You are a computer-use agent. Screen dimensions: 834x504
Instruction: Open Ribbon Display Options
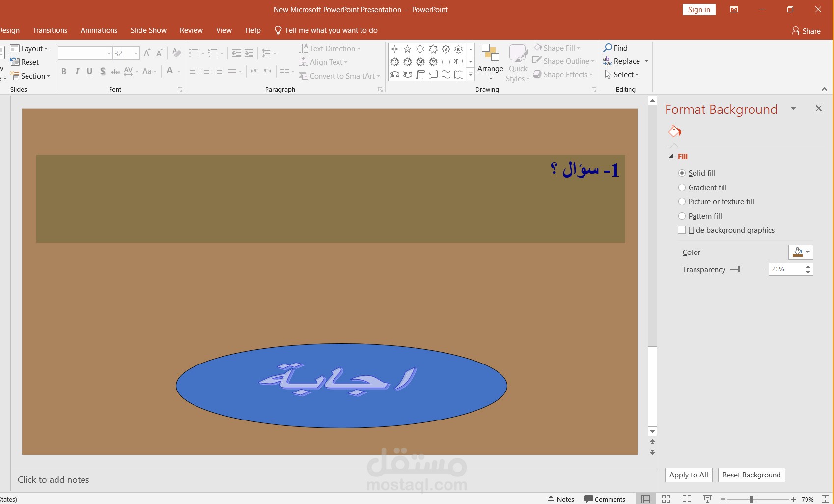click(x=734, y=9)
